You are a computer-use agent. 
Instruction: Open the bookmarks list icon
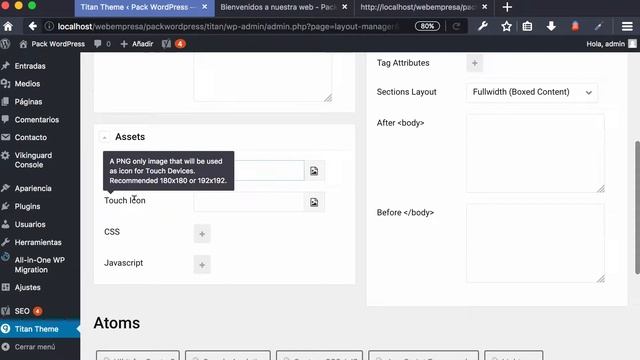coord(527,27)
